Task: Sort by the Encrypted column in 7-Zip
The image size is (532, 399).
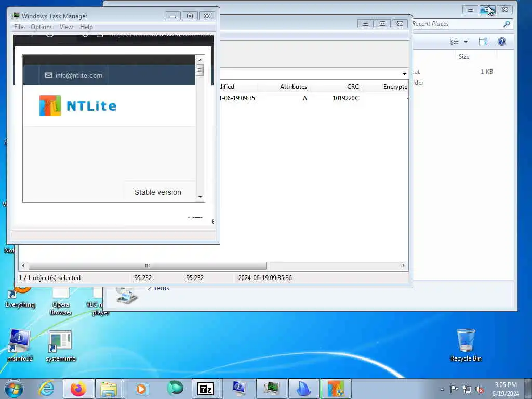Action: [395, 87]
